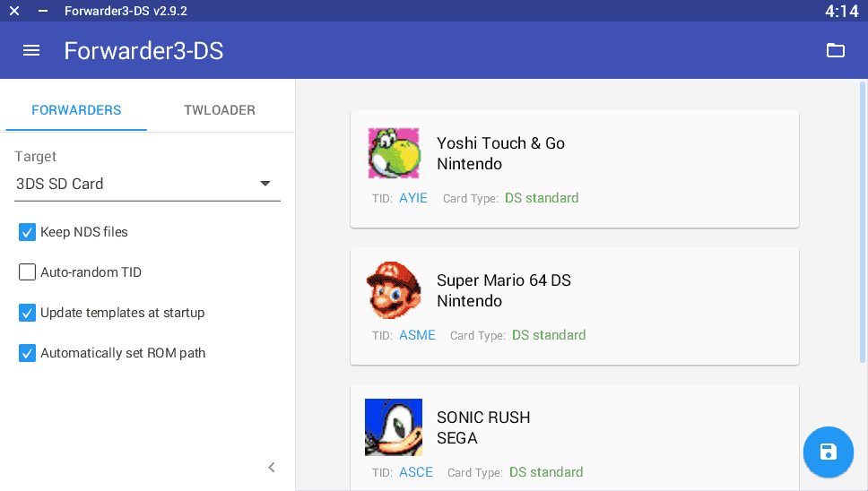Switch to the TWLOADER tab
Screen dimensions: 868x491
pos(220,110)
